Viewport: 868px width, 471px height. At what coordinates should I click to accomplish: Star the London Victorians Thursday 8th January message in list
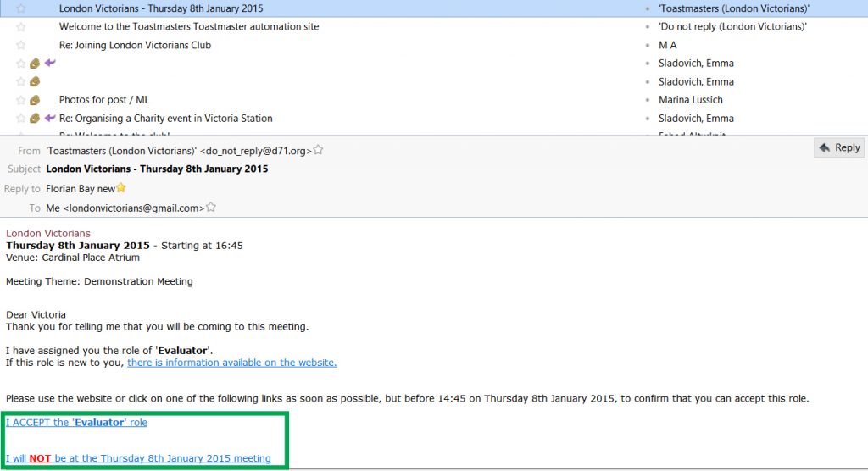pos(21,8)
